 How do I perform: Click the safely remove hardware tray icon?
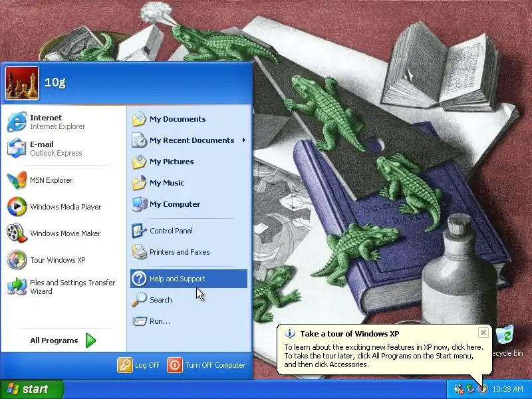tap(470, 389)
